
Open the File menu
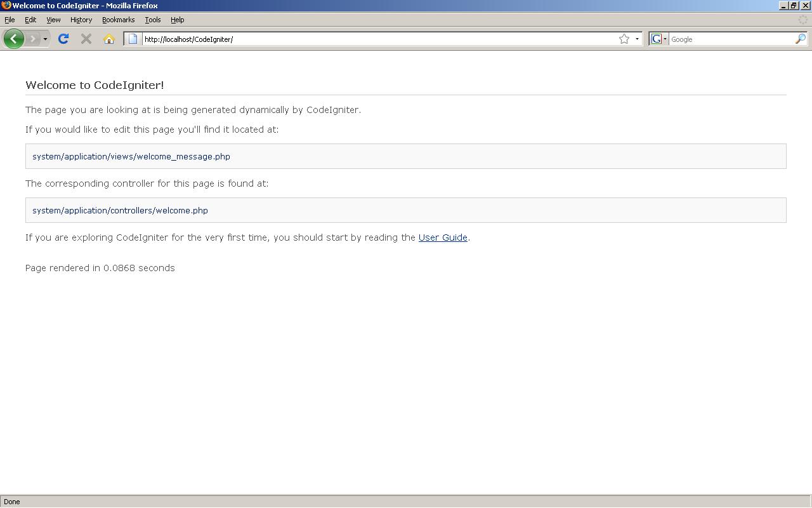(x=10, y=20)
